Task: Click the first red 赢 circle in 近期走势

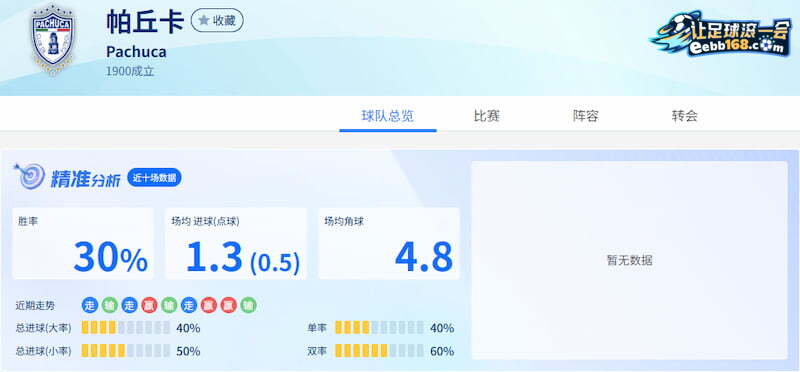Action: (x=149, y=305)
